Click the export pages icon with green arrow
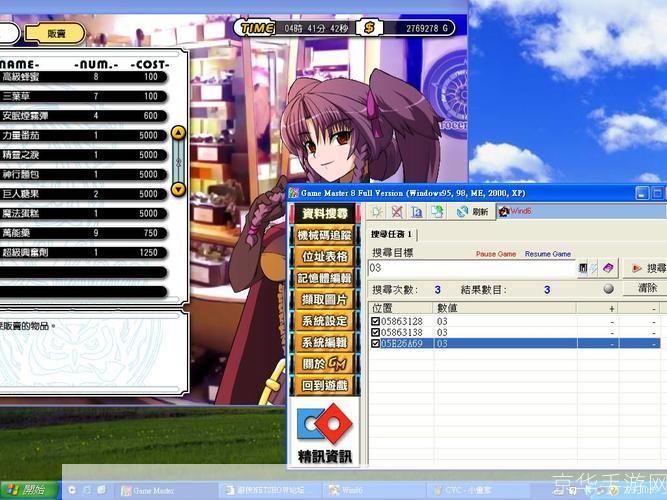667x500 pixels. click(x=437, y=211)
